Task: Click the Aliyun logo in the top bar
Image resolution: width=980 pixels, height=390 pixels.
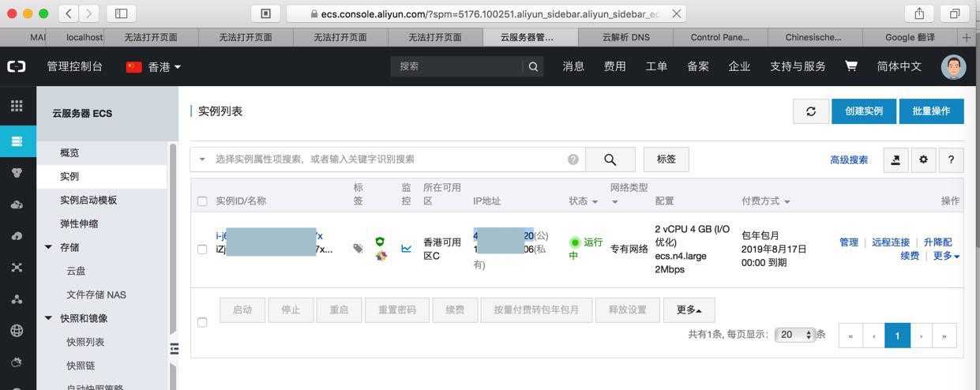Action: 17,66
